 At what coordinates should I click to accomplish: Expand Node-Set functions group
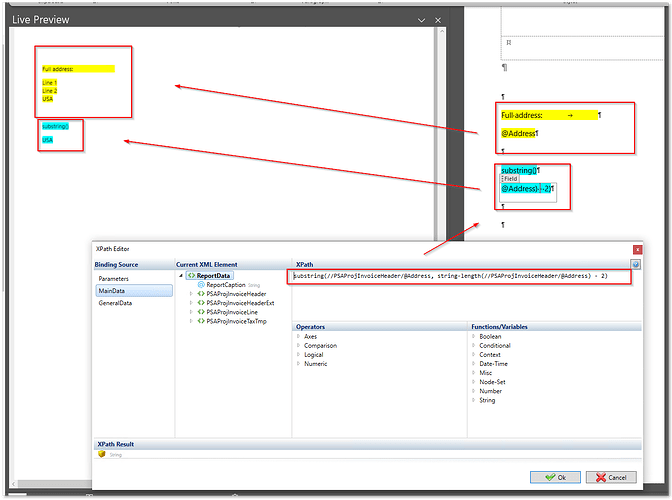(474, 382)
